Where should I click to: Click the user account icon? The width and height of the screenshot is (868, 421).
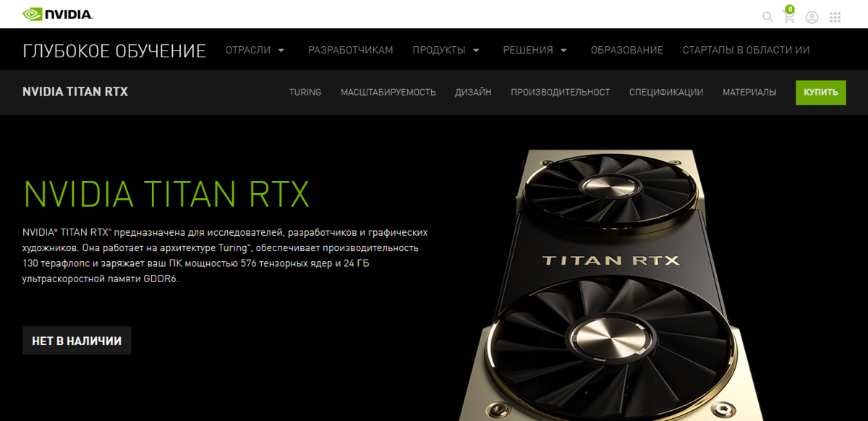tap(812, 17)
